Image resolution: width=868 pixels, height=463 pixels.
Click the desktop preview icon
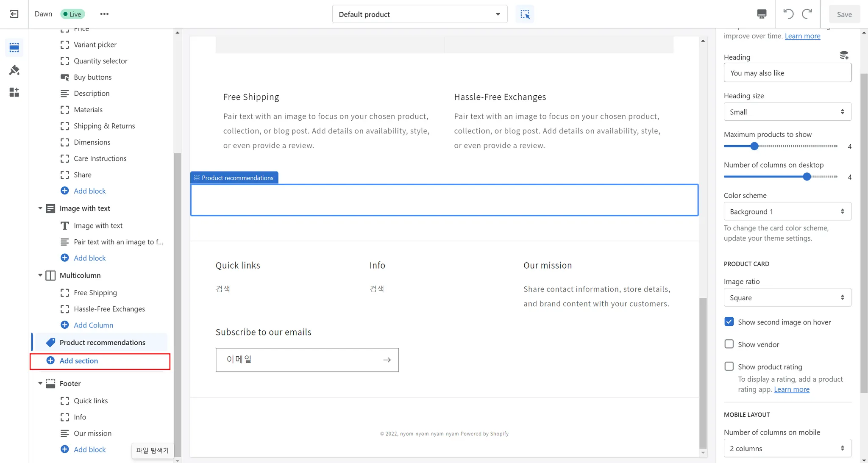[762, 14]
